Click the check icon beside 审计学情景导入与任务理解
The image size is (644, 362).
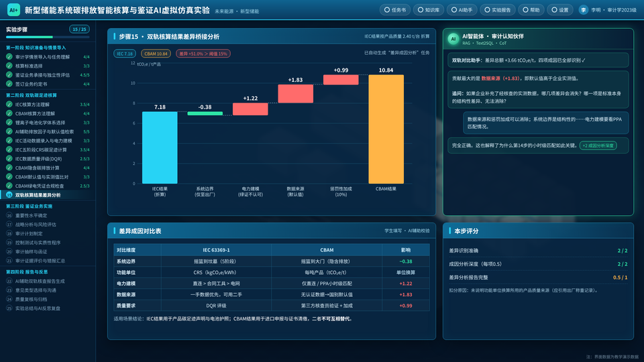click(x=9, y=56)
